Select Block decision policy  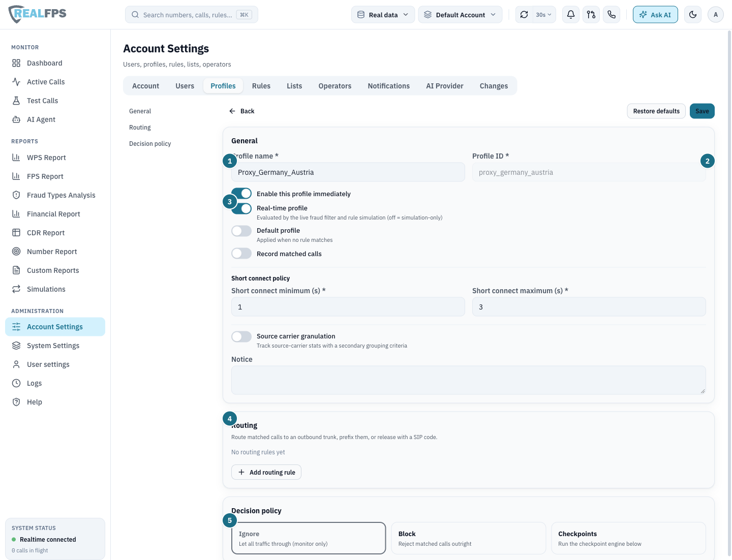point(469,538)
